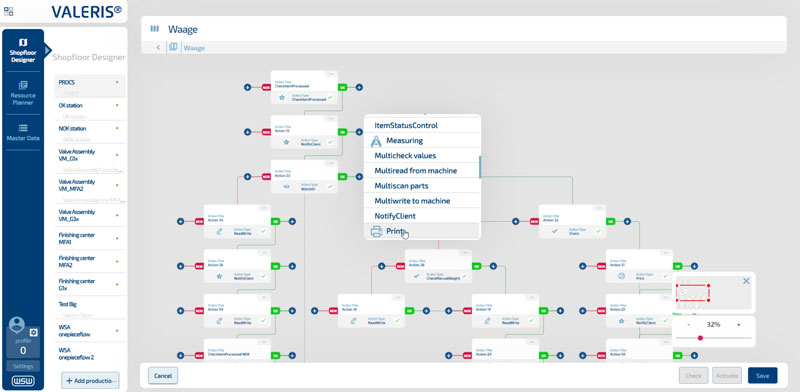The height and width of the screenshot is (392, 800).
Task: Click the profile avatar icon
Action: pos(17,325)
